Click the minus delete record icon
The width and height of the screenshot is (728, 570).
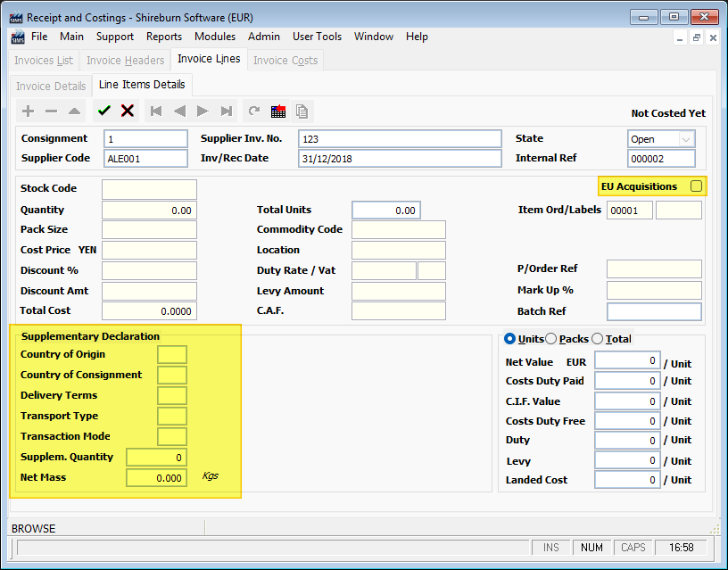tap(51, 111)
